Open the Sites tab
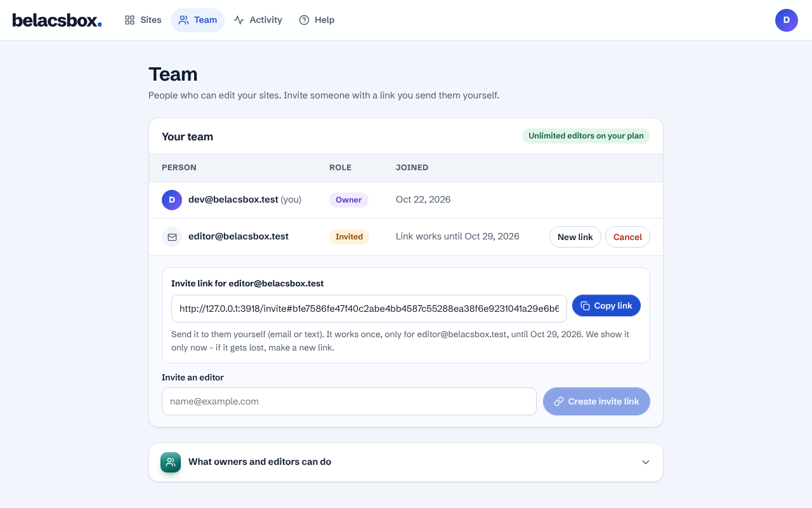Image resolution: width=812 pixels, height=508 pixels. [143, 20]
